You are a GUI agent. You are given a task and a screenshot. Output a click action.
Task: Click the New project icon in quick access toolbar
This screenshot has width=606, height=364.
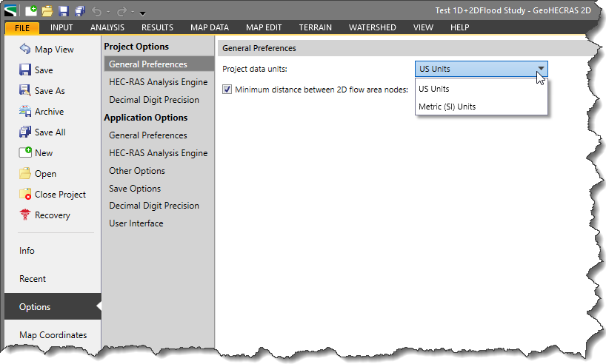(31, 11)
